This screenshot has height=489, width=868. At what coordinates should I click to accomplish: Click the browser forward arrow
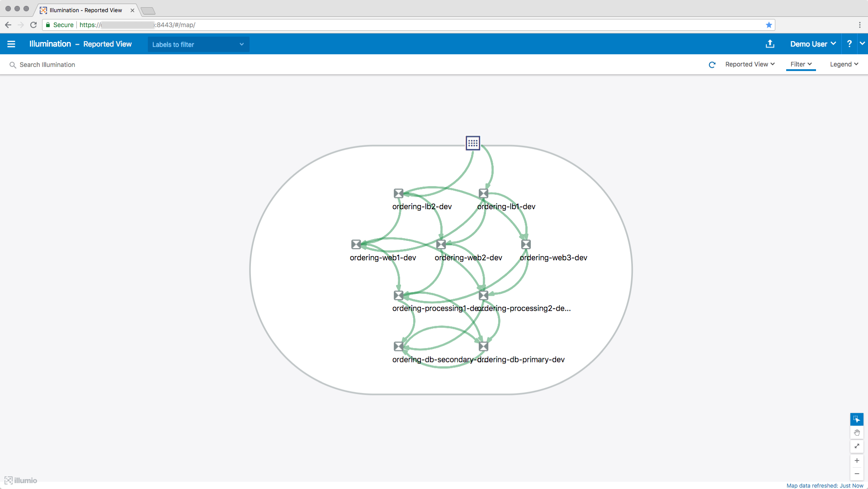(x=21, y=25)
